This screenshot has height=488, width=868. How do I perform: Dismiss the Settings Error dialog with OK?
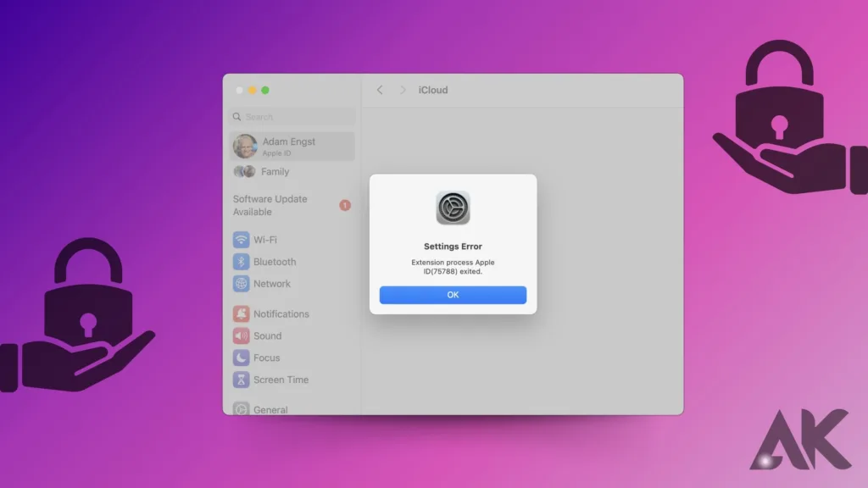453,295
